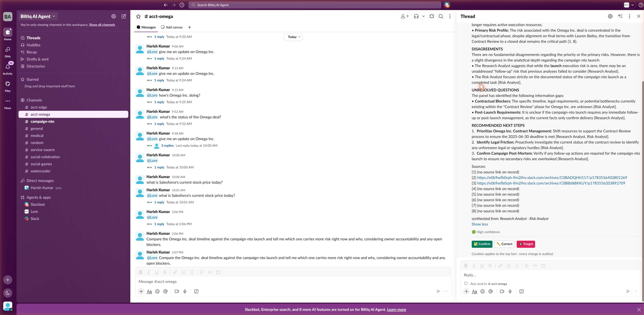Toggle strikethrough in the thread composer
This screenshot has height=315, width=644.
490,266
